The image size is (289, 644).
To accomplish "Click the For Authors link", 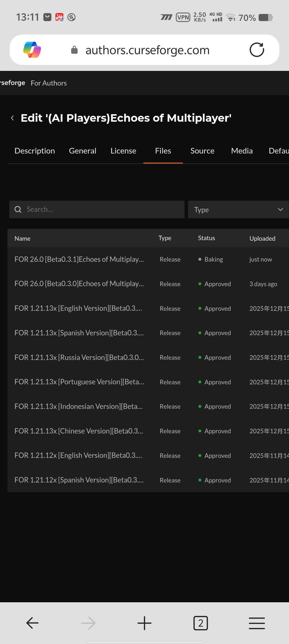I will [x=49, y=83].
